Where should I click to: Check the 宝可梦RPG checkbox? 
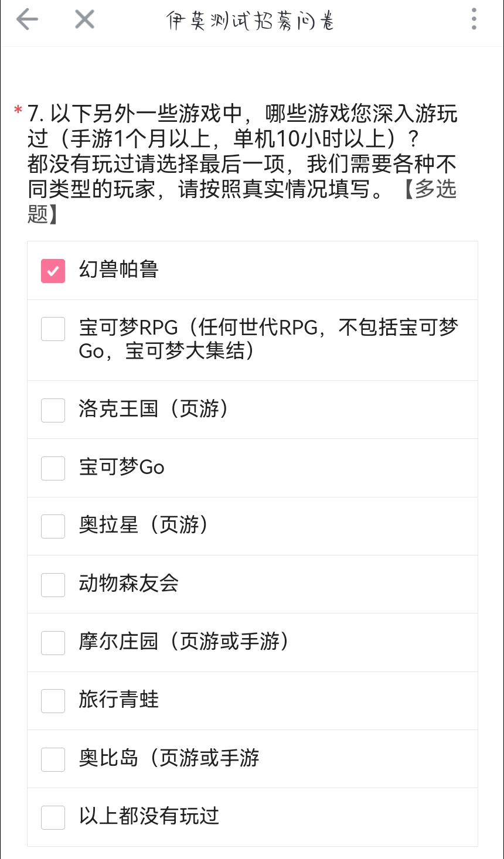point(53,329)
